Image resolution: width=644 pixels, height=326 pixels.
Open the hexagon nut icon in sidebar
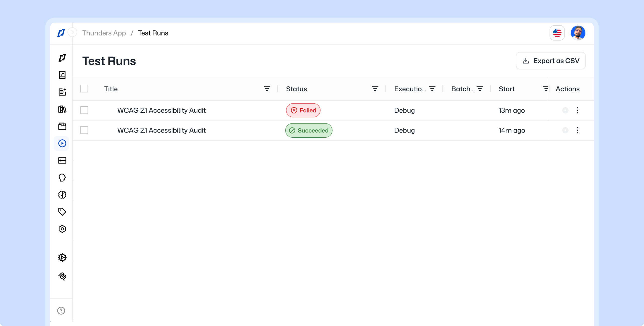tap(62, 229)
